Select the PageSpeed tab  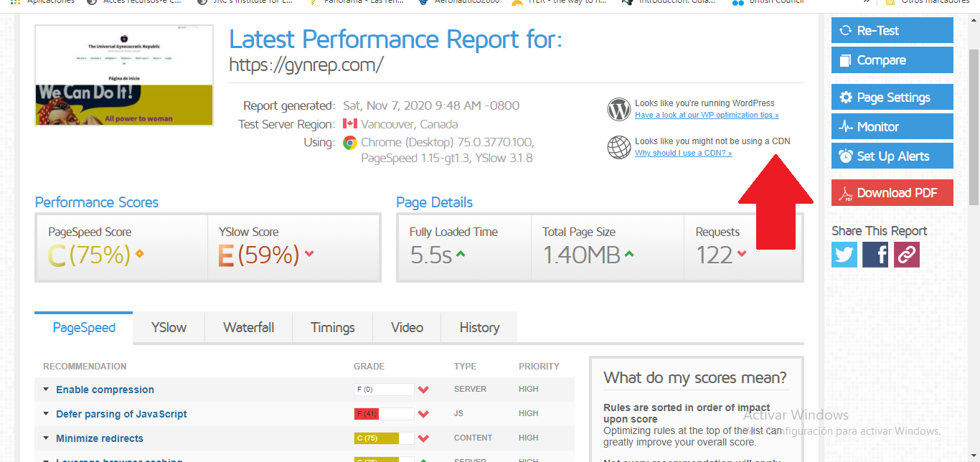(84, 327)
